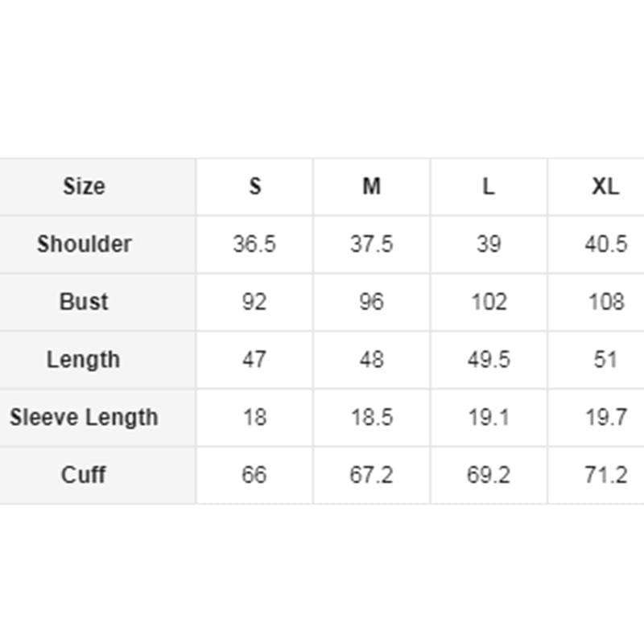The image size is (644, 644).
Task: Click the sleeve length value 18.5 cell
Action: pyautogui.click(x=372, y=418)
